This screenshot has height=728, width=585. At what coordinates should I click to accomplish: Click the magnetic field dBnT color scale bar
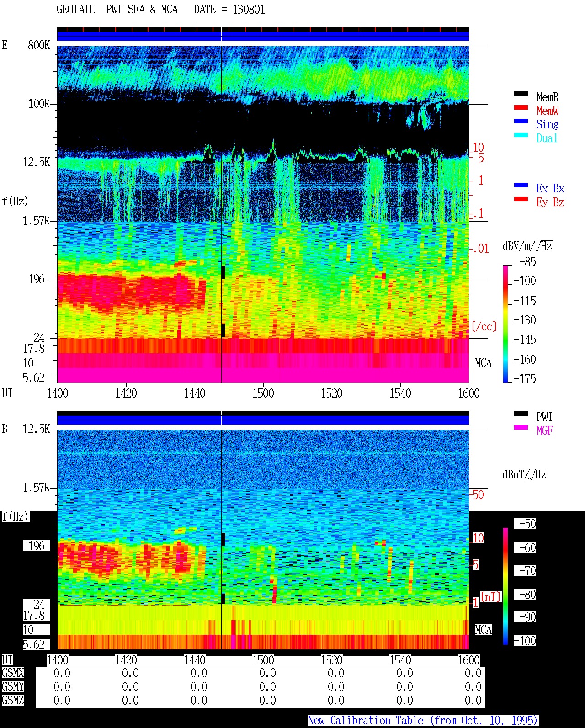tap(505, 586)
